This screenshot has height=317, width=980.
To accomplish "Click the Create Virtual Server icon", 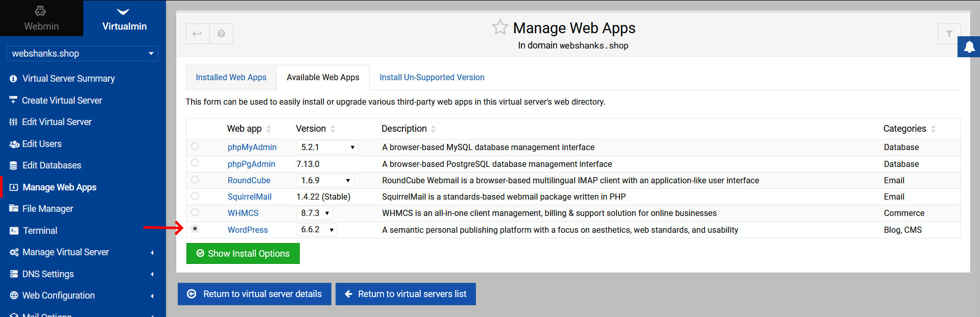I will pos(14,100).
